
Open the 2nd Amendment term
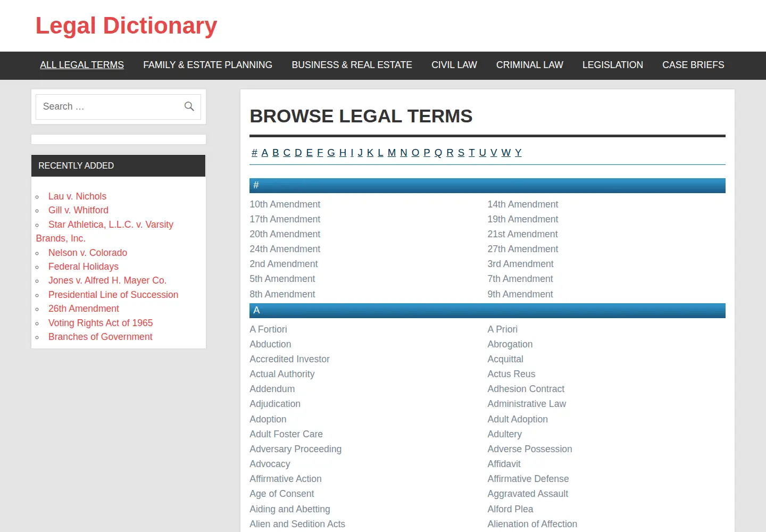(284, 264)
